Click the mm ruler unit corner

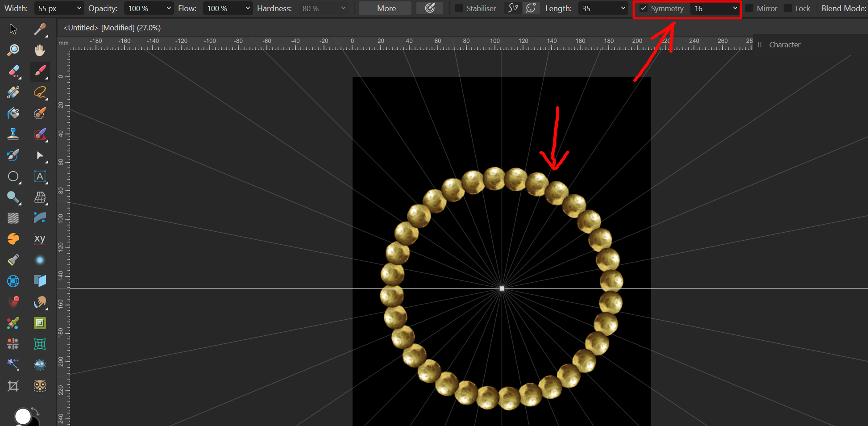(x=63, y=43)
